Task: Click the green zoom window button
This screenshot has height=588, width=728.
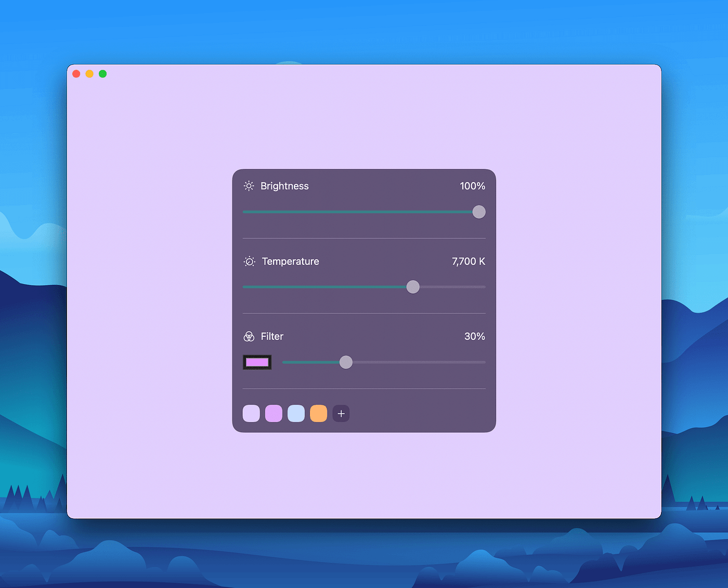Action: point(102,73)
